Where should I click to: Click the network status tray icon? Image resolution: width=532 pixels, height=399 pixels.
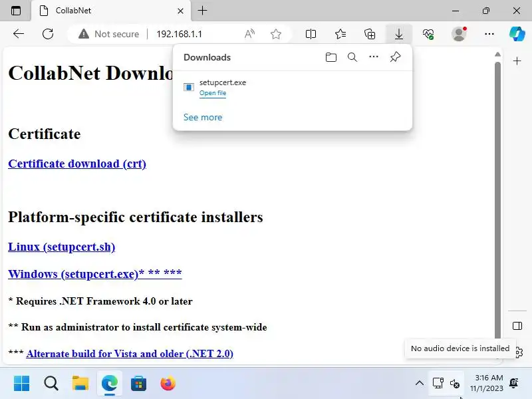[x=438, y=384]
